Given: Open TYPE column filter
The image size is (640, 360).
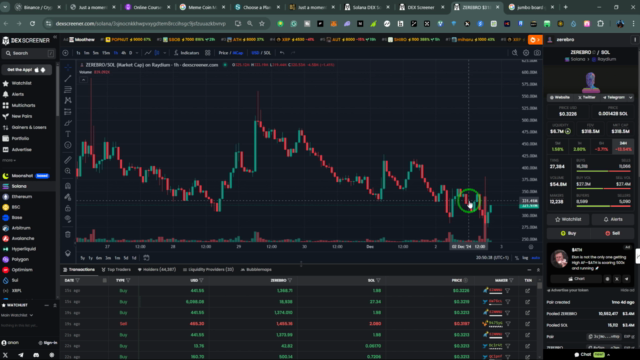Looking at the screenshot, I should (x=128, y=280).
